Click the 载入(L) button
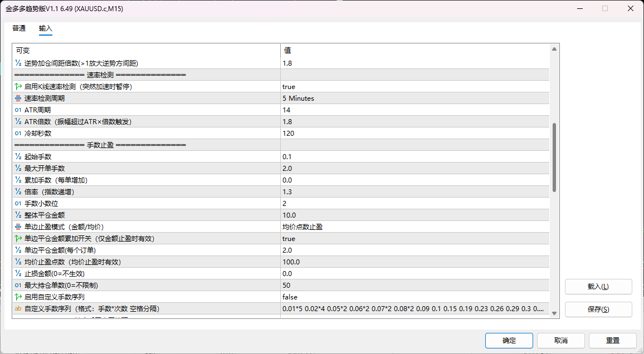 pyautogui.click(x=598, y=287)
